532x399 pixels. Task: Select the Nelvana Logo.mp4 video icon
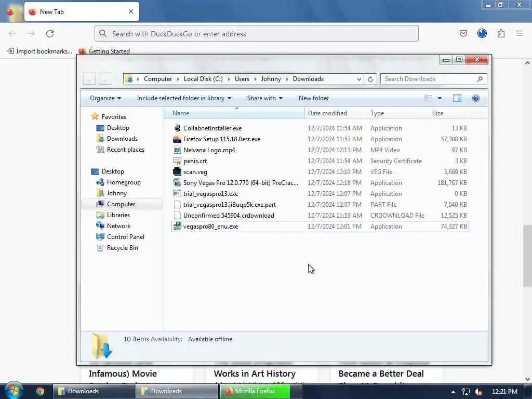click(177, 150)
